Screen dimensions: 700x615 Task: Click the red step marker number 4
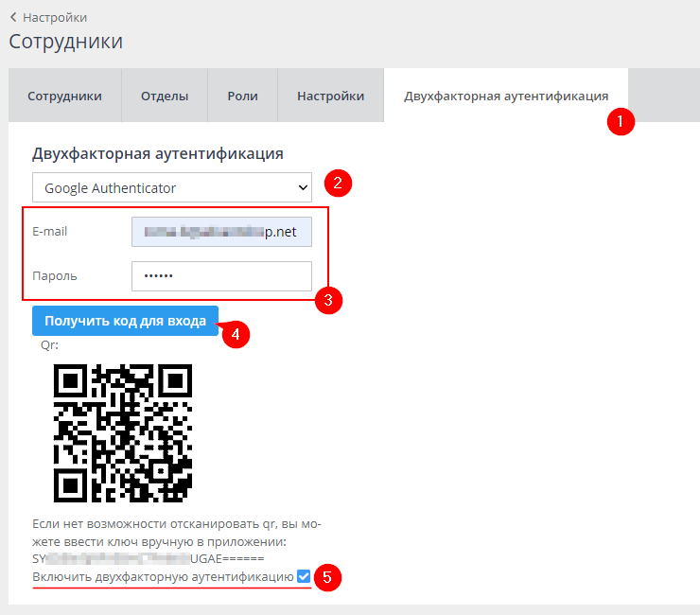click(x=235, y=334)
